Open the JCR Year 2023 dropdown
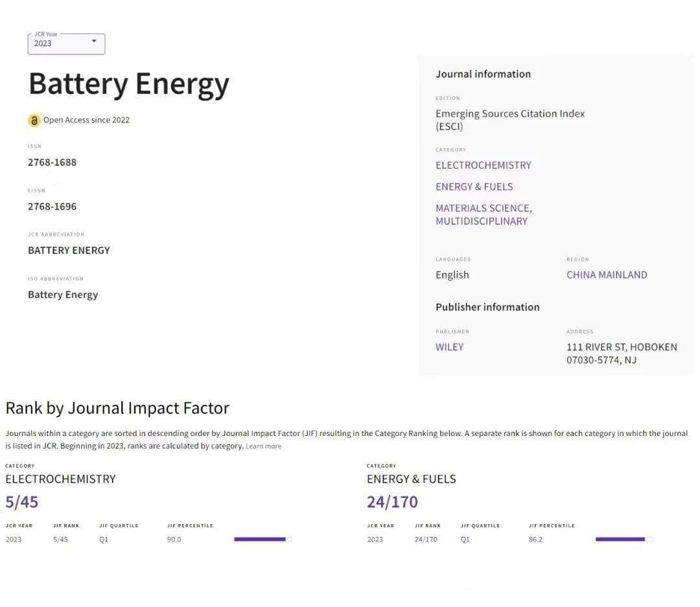 tap(66, 44)
